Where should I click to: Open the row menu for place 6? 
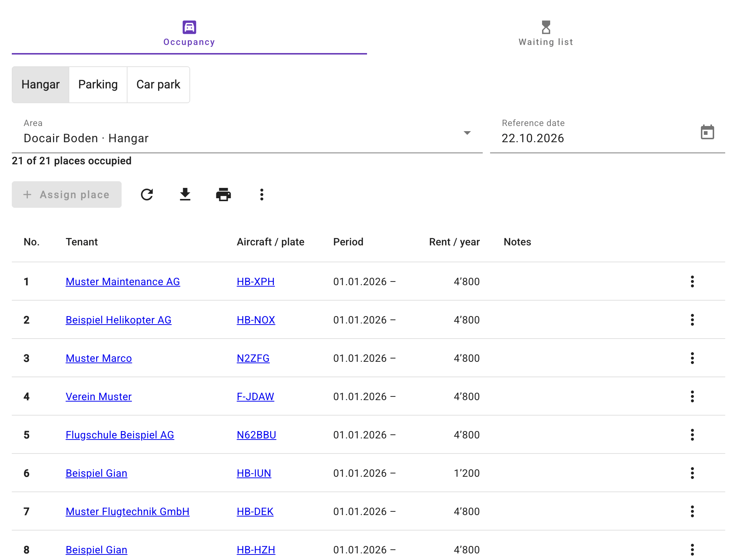(692, 473)
